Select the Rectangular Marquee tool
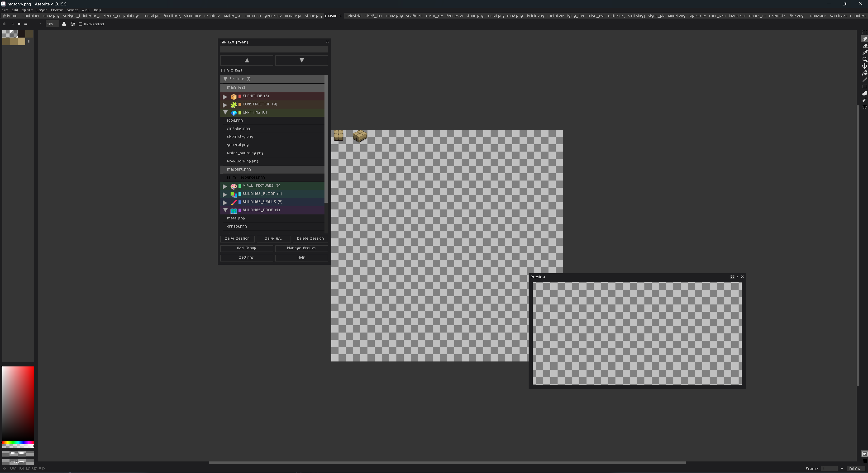 [x=864, y=32]
